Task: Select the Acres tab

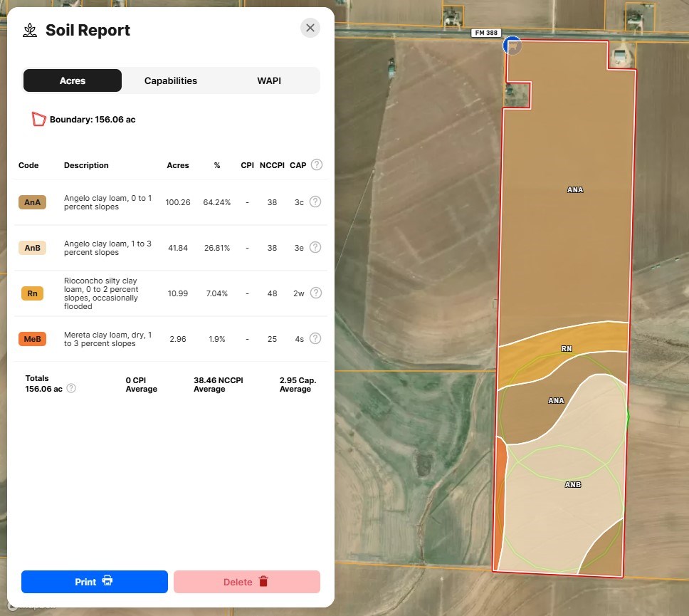Action: tap(73, 80)
